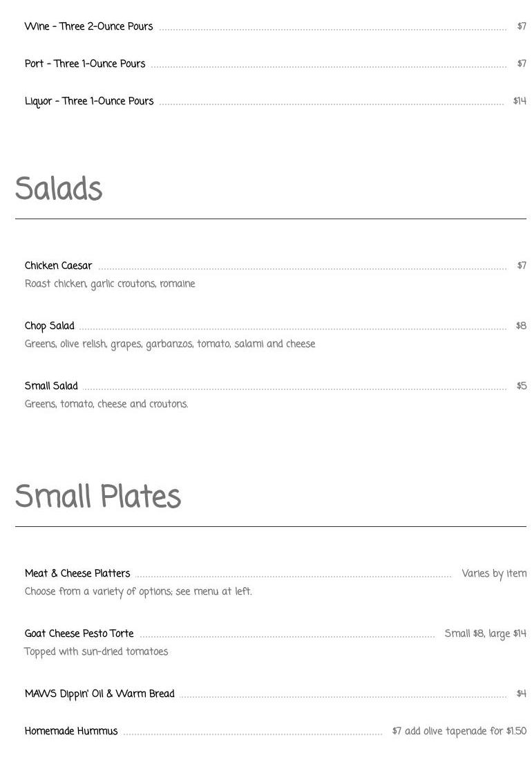Image resolution: width=532 pixels, height=760 pixels.
Task: Click the olive tapenade add-on price text
Action: point(459,732)
